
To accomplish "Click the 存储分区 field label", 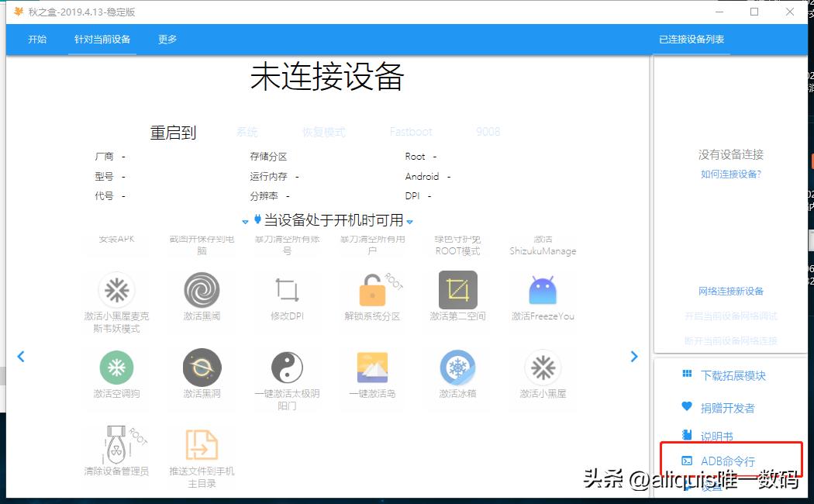I will pos(268,156).
